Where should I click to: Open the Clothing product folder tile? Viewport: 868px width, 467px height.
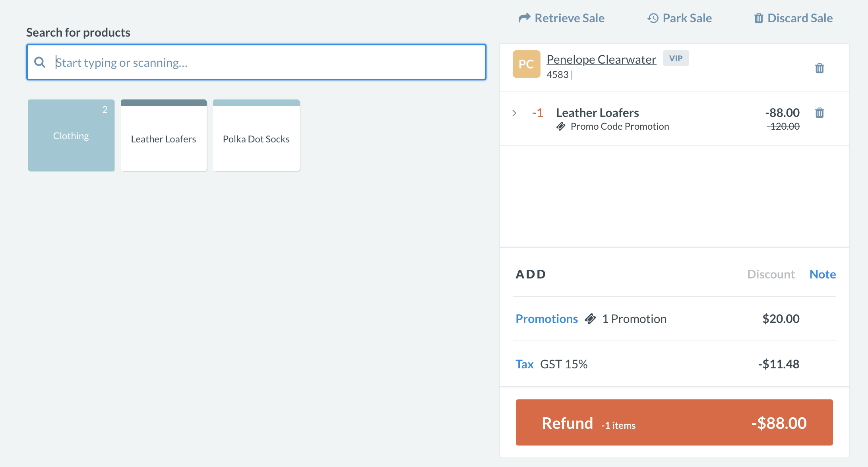click(71, 135)
